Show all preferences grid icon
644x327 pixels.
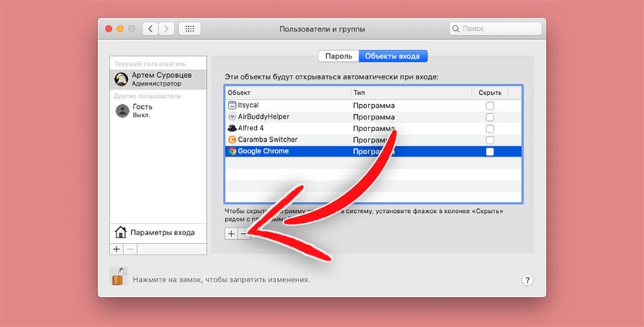coord(190,29)
